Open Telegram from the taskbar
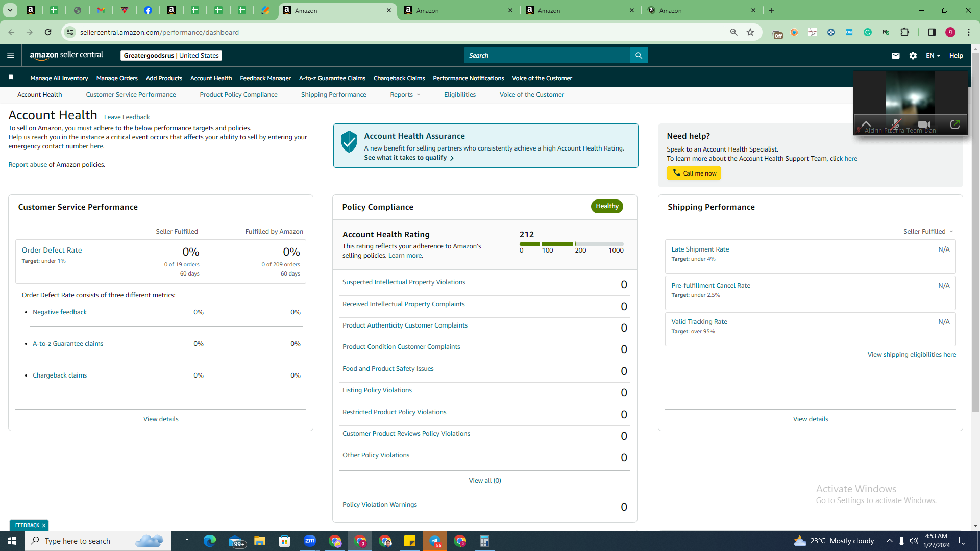 435,541
